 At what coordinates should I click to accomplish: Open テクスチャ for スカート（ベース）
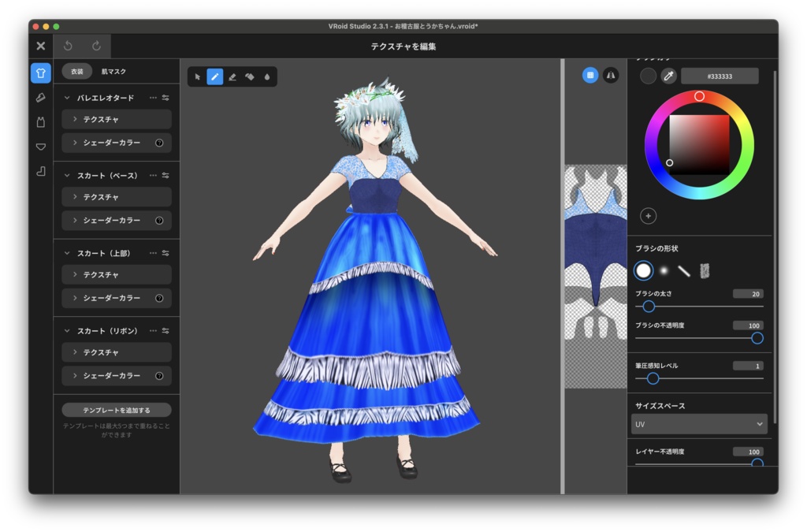point(116,196)
